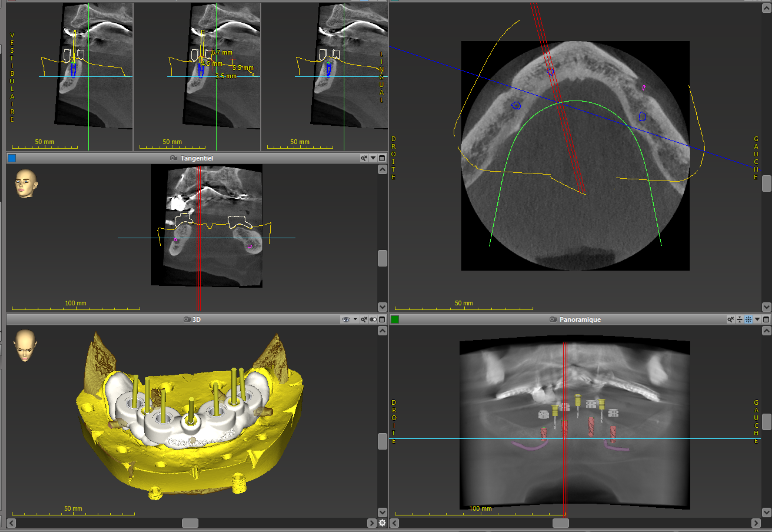Toggle the transparency switch in 3D header

pyautogui.click(x=373, y=319)
